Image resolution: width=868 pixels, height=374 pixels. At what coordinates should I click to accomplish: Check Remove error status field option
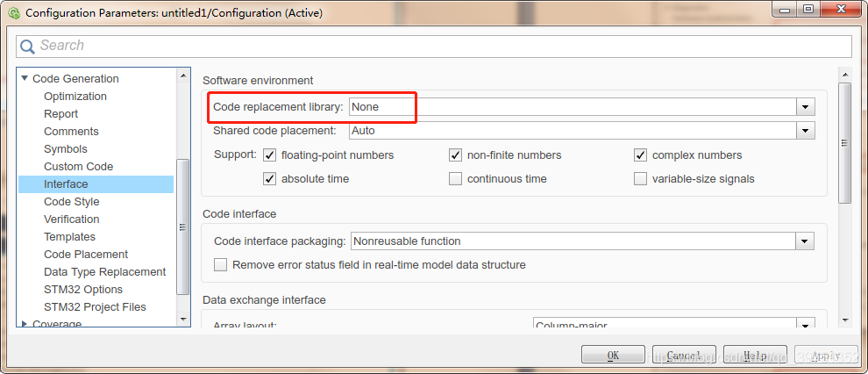pos(221,264)
